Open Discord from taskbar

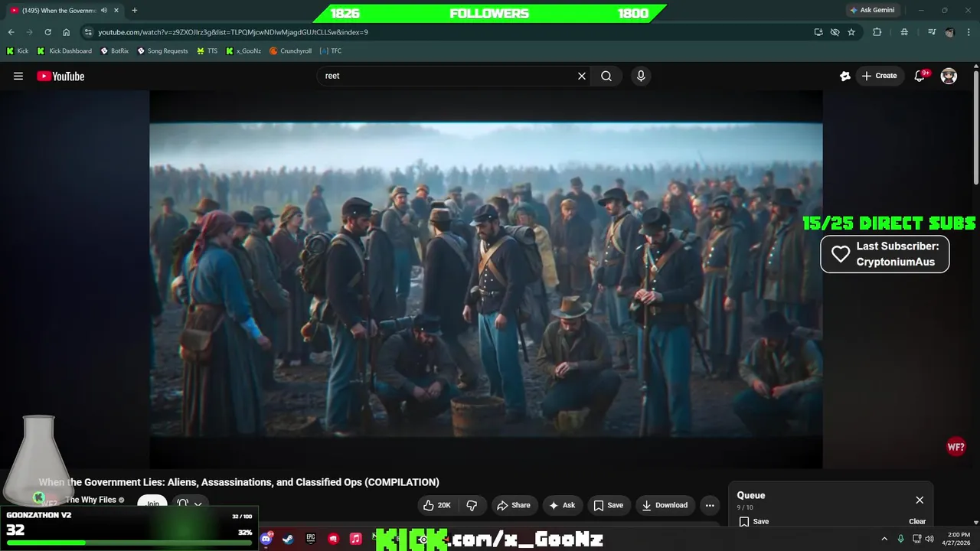[x=266, y=539]
